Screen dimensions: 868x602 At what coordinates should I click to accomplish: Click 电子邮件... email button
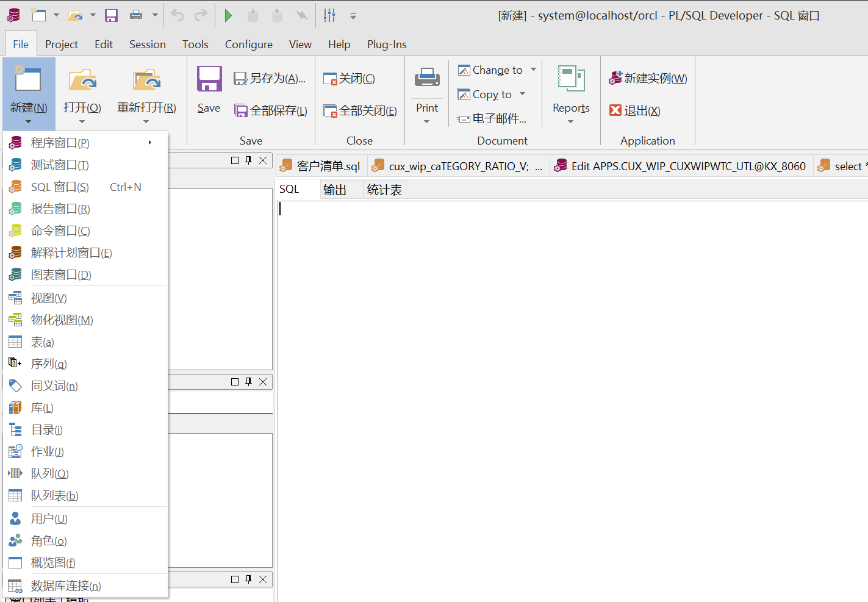point(492,118)
